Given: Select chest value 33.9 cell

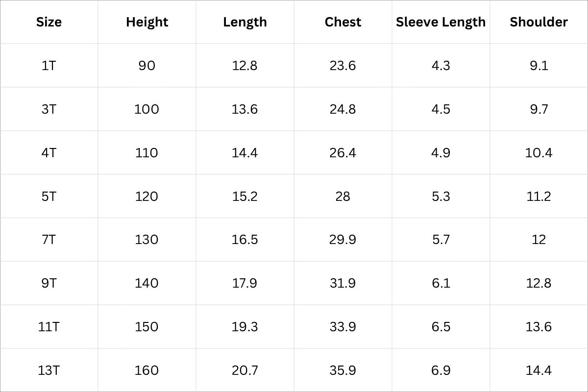Looking at the screenshot, I should tap(343, 327).
